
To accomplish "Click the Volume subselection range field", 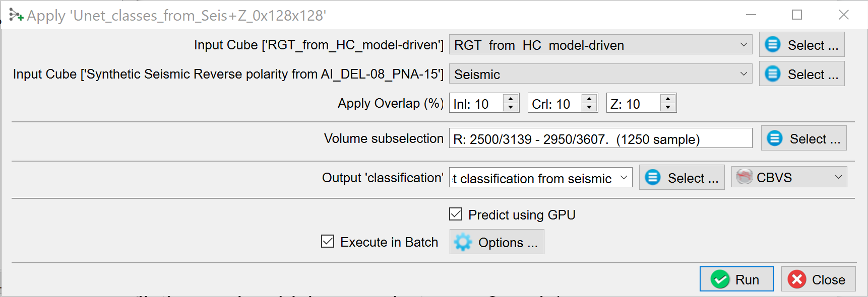I will (x=600, y=139).
